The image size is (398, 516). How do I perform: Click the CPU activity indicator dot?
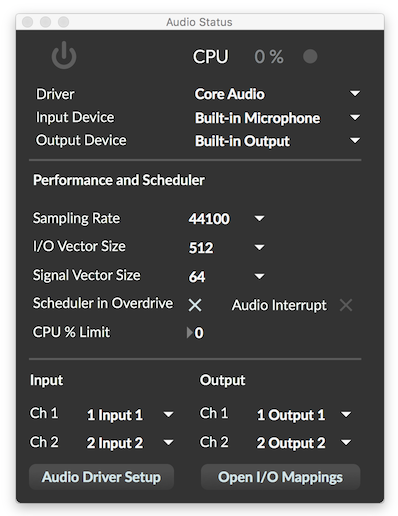tap(310, 56)
